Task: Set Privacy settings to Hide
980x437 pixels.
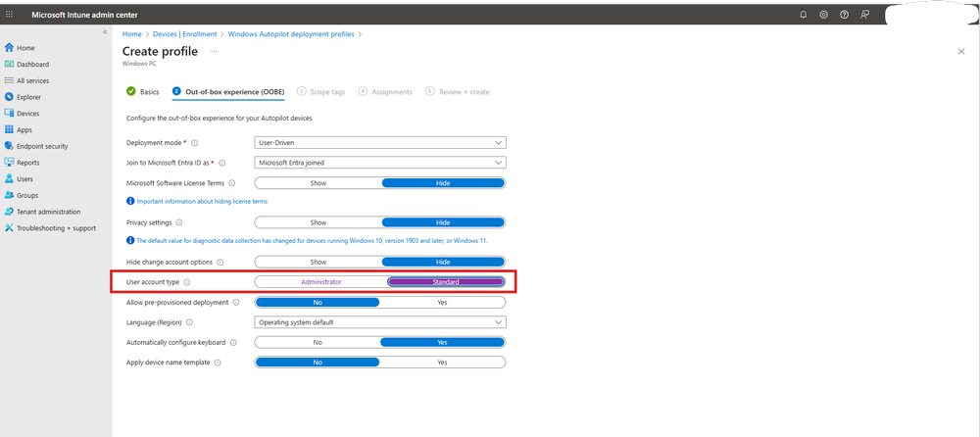Action: click(x=443, y=222)
